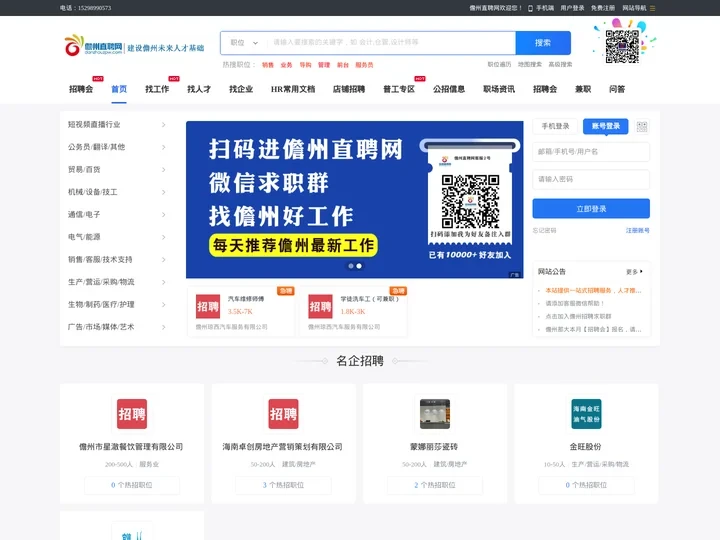Click hot search keyword 服务员
This screenshot has height=540, width=720.
click(x=365, y=65)
